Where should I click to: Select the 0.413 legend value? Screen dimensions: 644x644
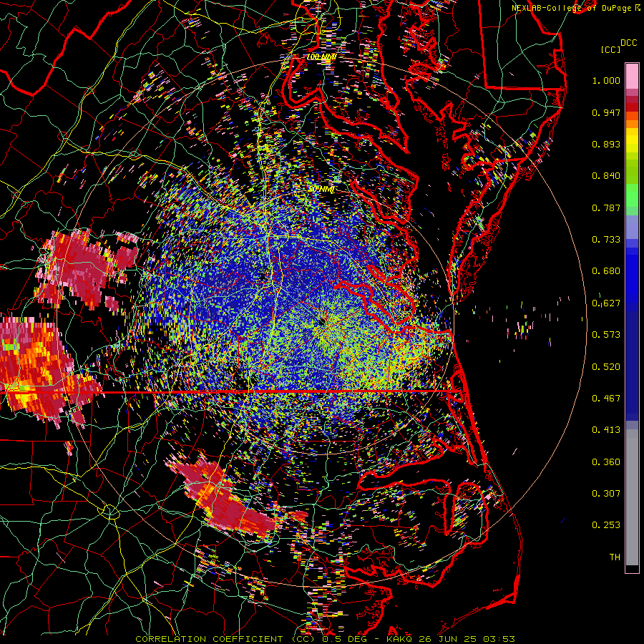(606, 430)
